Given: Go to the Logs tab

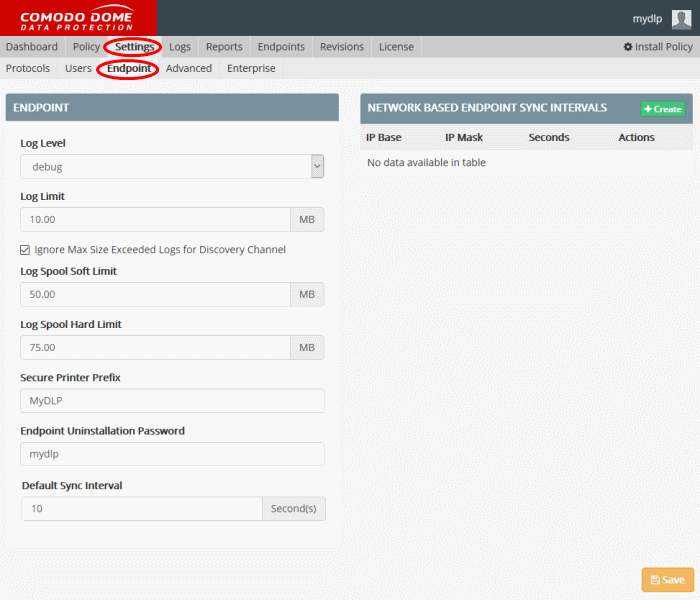Looking at the screenshot, I should coord(180,47).
